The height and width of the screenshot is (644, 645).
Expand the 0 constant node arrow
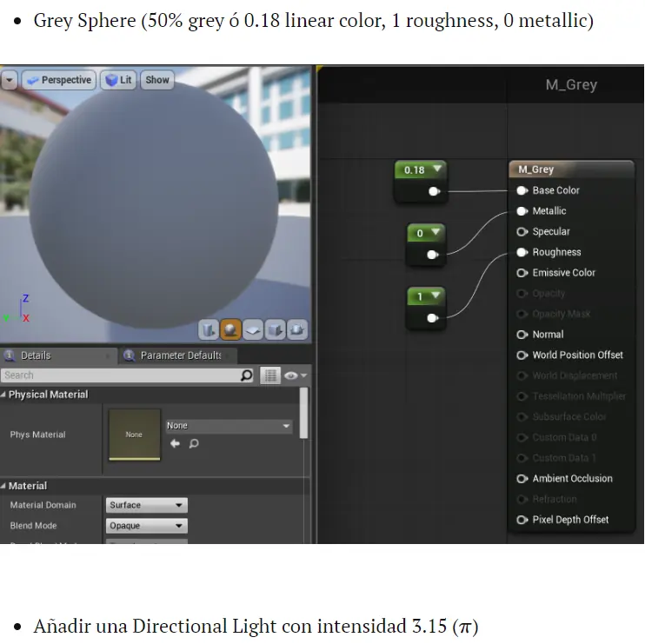(436, 232)
